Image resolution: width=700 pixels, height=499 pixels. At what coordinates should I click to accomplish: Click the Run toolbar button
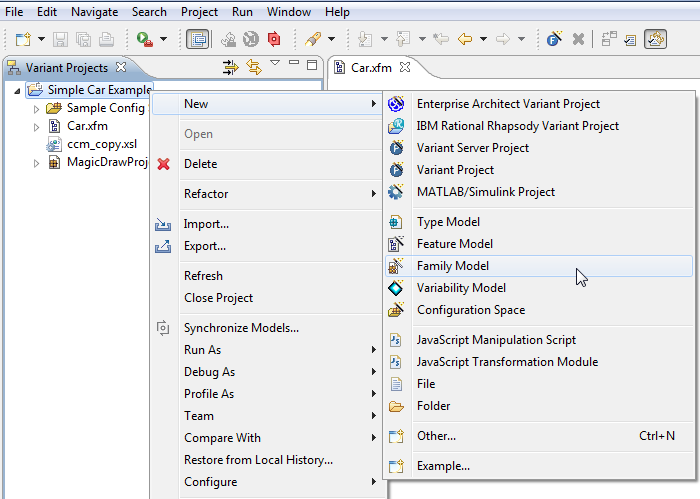coord(145,39)
